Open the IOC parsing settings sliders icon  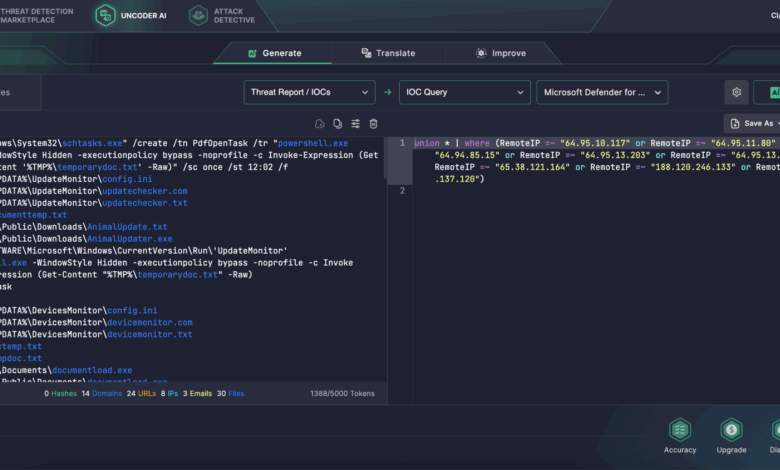pos(355,124)
